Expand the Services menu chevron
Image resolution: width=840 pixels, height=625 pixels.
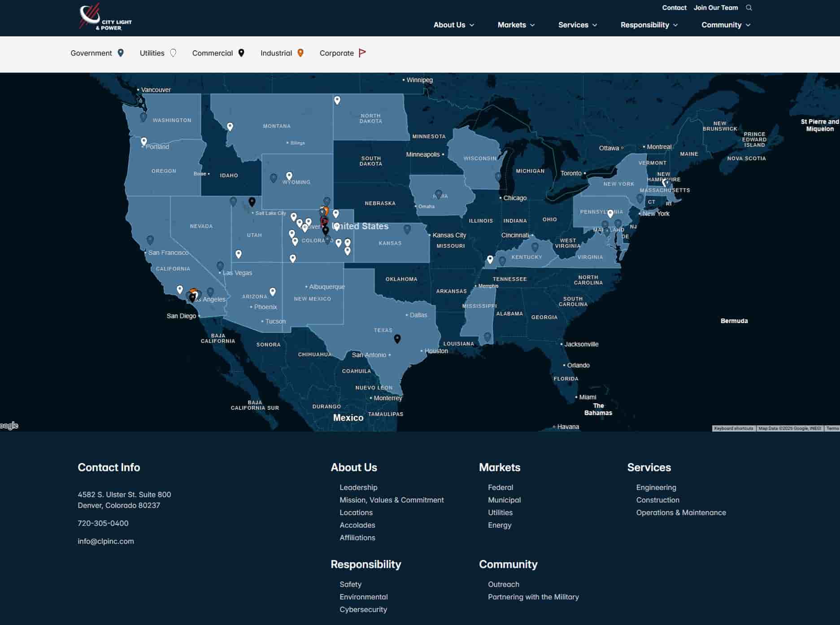(x=595, y=25)
